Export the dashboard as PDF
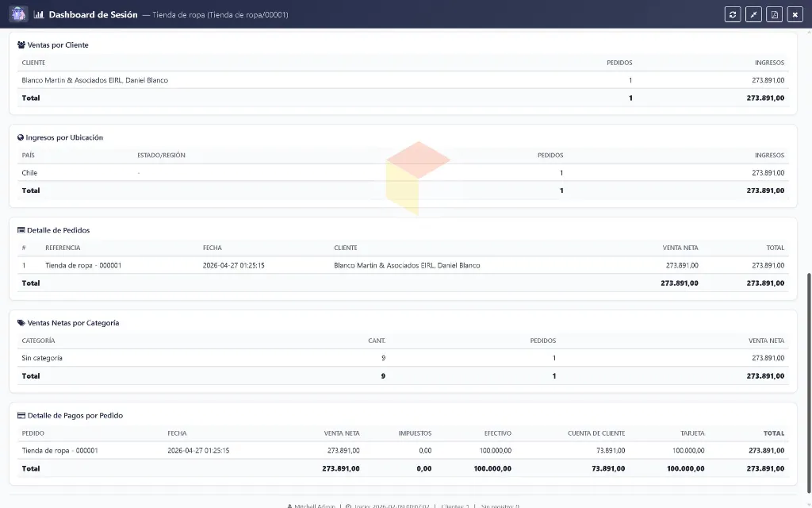The image size is (812, 508). point(774,14)
